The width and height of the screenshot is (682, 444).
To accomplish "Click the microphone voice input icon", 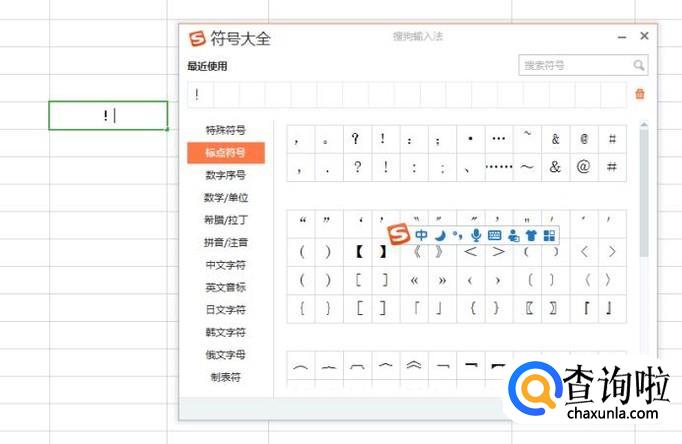I will (476, 236).
